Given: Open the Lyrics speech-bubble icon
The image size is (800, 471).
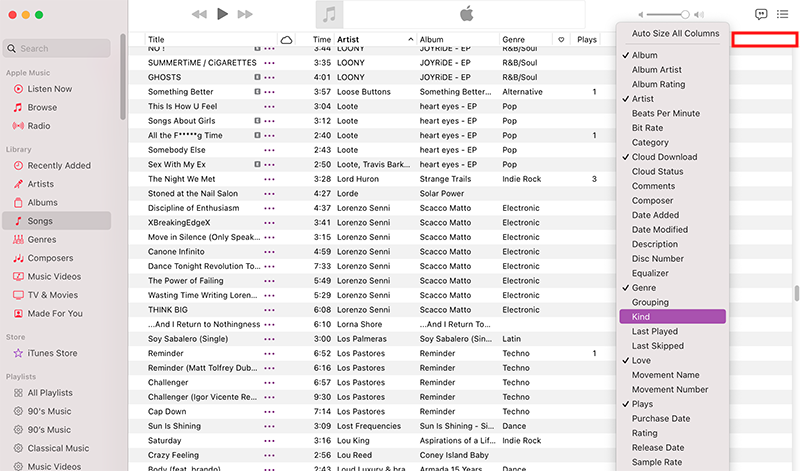Looking at the screenshot, I should coord(761,14).
